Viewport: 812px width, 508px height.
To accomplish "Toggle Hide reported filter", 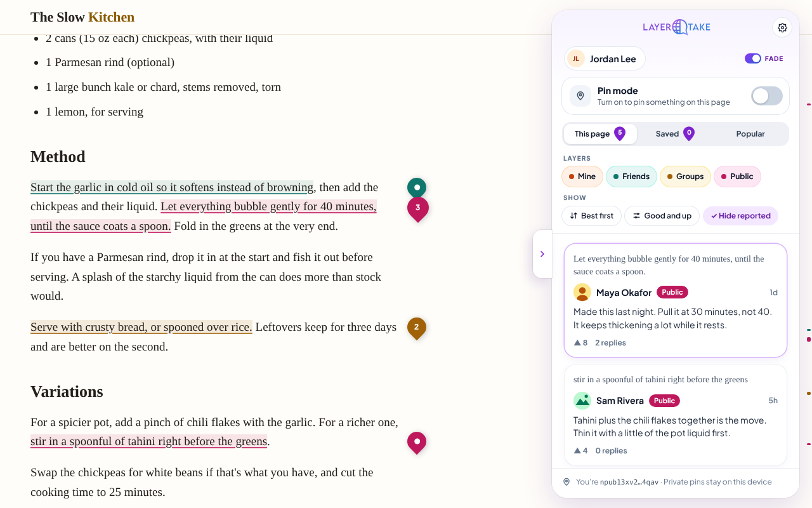I will [x=740, y=216].
